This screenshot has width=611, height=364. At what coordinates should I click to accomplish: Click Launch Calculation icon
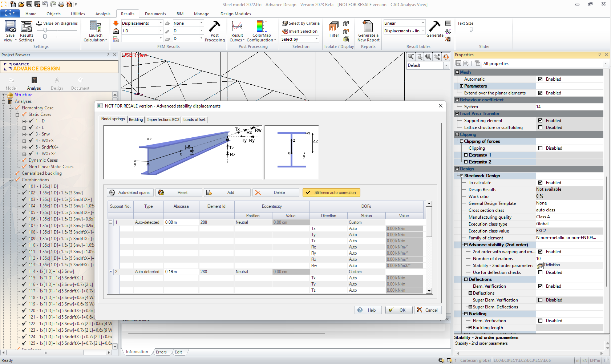coord(96,27)
